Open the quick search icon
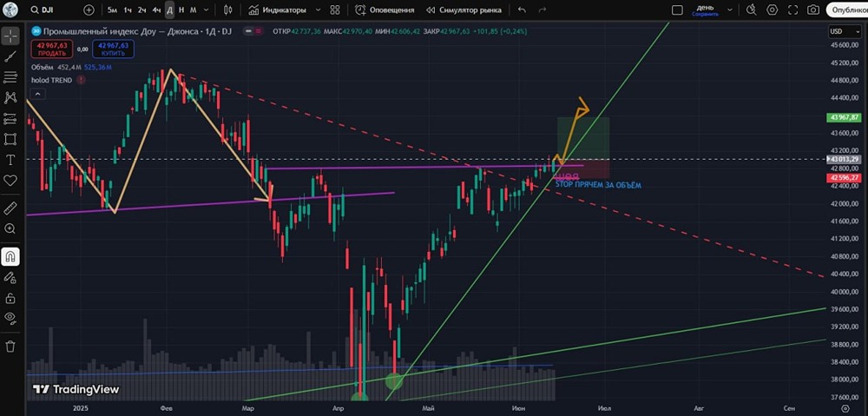This screenshot has height=416, width=868. click(751, 10)
